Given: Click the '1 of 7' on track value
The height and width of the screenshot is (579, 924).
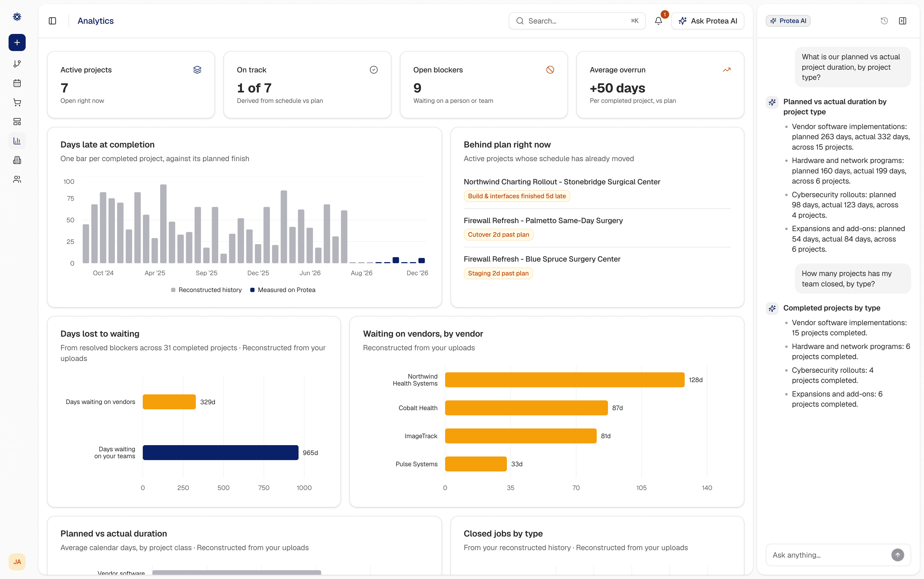Looking at the screenshot, I should click(x=254, y=88).
